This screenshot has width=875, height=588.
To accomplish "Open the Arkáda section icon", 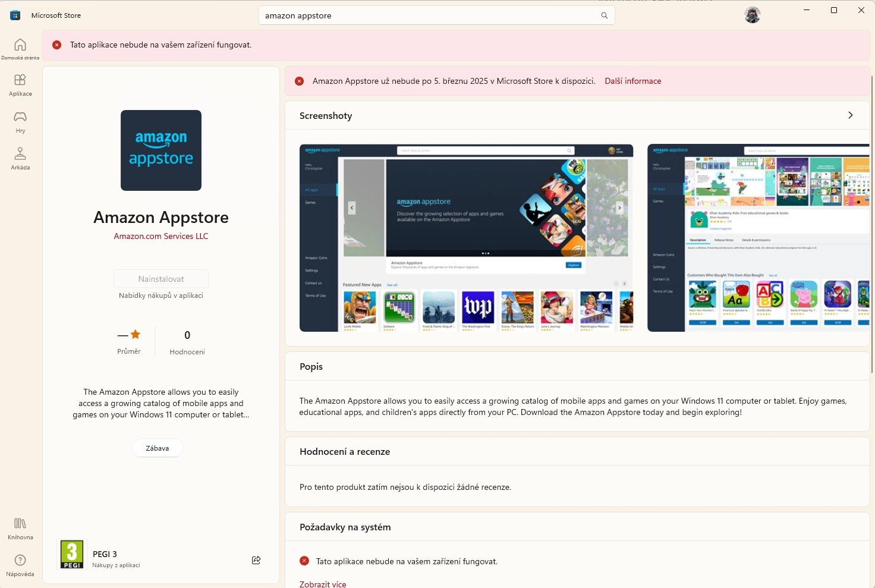I will coord(20,156).
